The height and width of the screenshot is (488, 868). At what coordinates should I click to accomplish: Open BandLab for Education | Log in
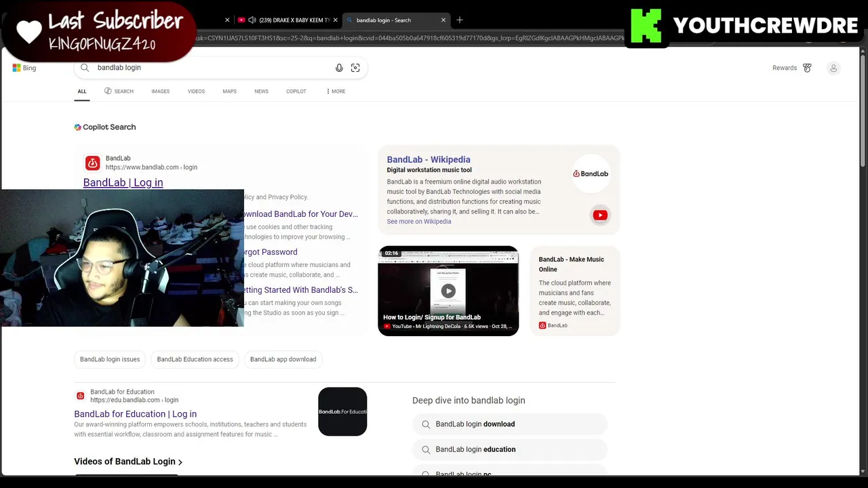click(135, 414)
